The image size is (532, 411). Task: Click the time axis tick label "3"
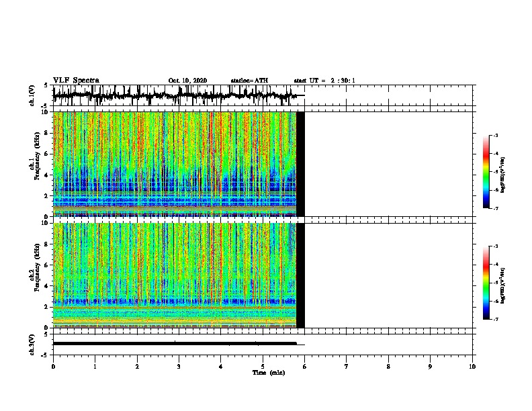[179, 367]
